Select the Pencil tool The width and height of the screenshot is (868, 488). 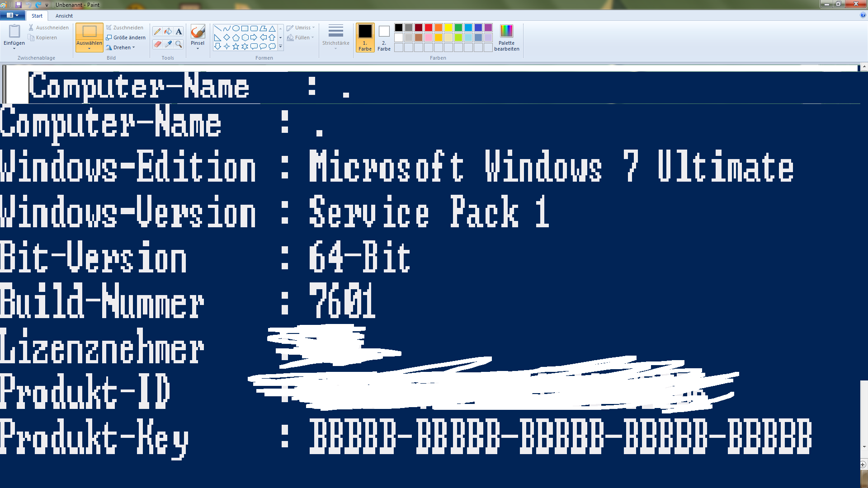[x=157, y=31]
